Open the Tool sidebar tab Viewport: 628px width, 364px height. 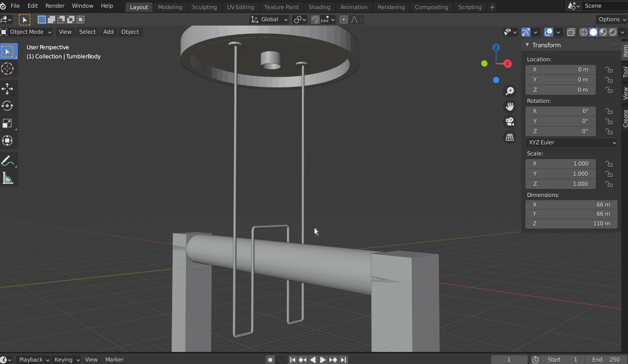625,72
